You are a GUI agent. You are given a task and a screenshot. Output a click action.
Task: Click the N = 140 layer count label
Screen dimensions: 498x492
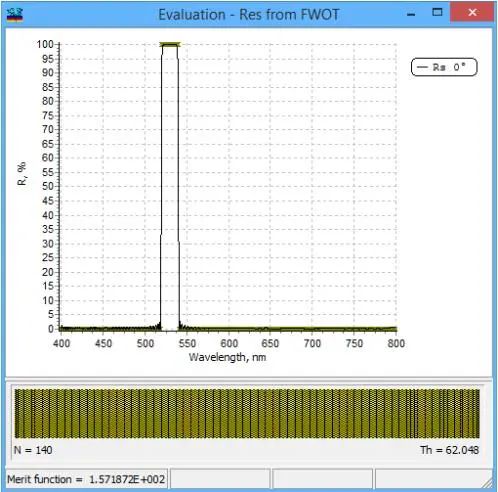click(33, 450)
